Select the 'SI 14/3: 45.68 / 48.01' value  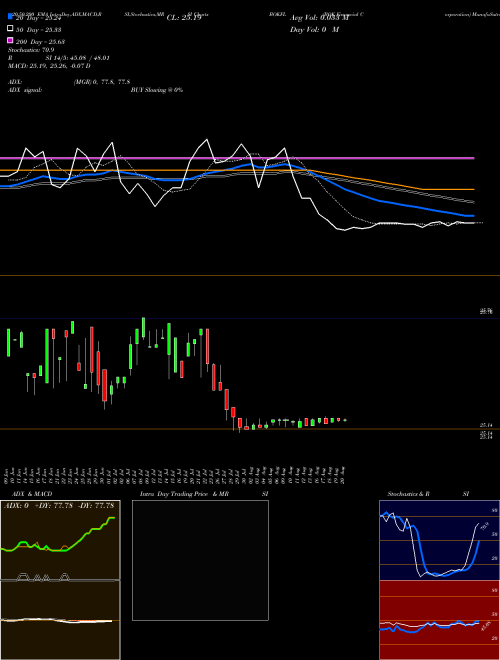(x=77, y=58)
